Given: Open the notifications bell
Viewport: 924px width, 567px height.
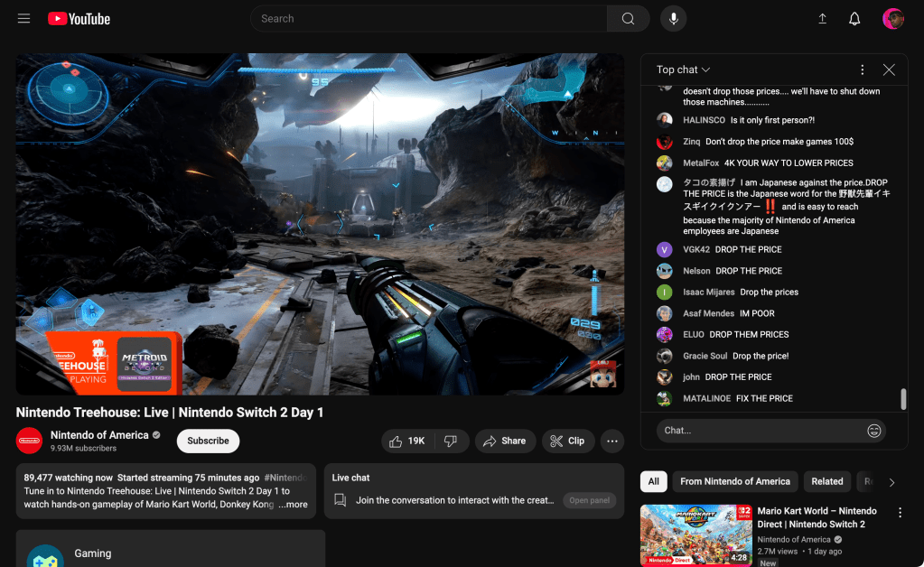Looking at the screenshot, I should point(854,19).
